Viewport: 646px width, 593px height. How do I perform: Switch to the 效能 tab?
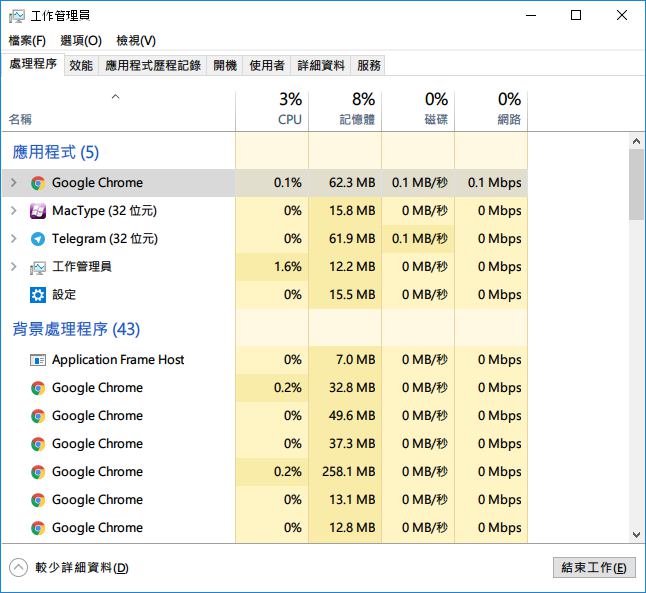pyautogui.click(x=81, y=65)
